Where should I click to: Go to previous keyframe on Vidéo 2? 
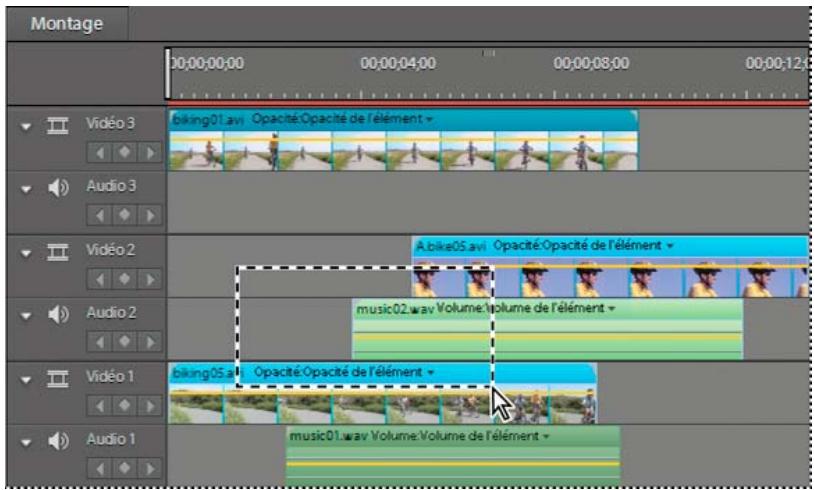coord(100,279)
